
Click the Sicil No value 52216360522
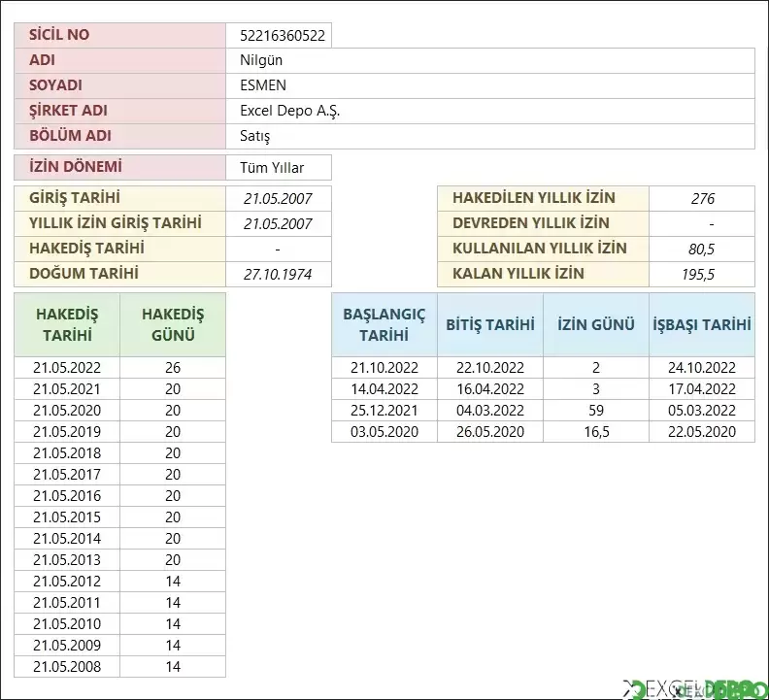tap(279, 35)
